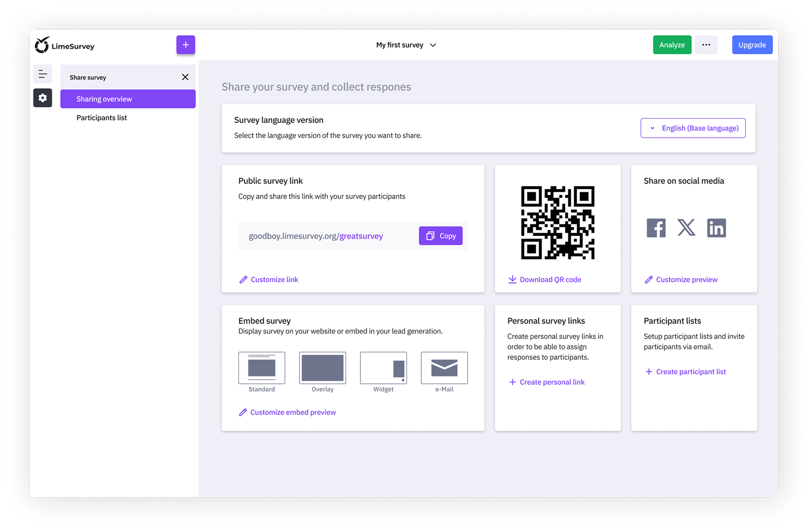
Task: Select Sharing overview in the panel
Action: coord(128,99)
